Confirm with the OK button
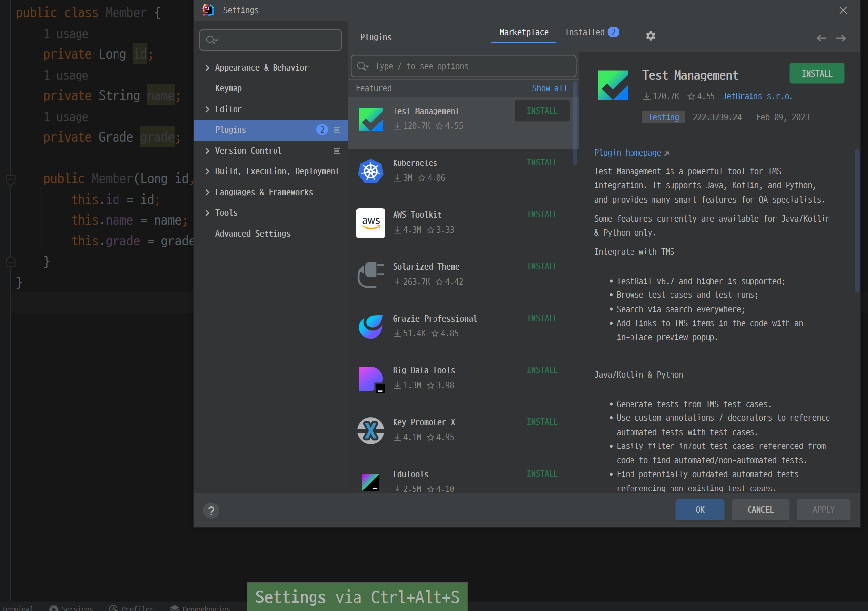The width and height of the screenshot is (868, 611). [700, 510]
